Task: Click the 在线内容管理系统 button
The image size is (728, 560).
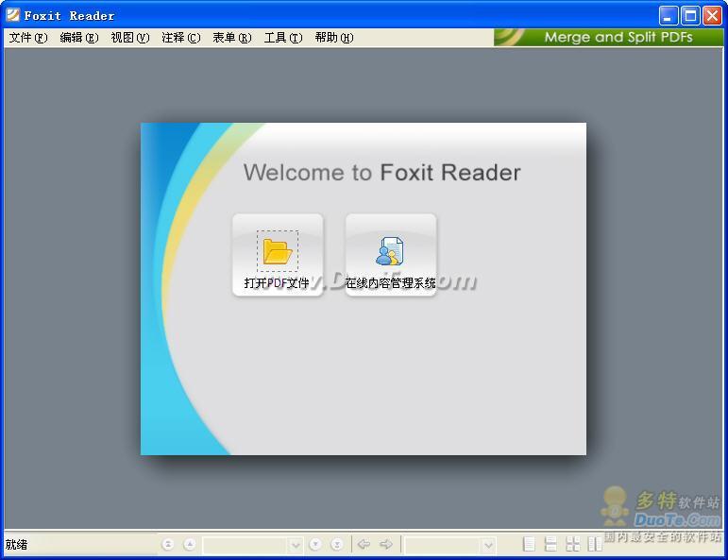Action: click(391, 254)
